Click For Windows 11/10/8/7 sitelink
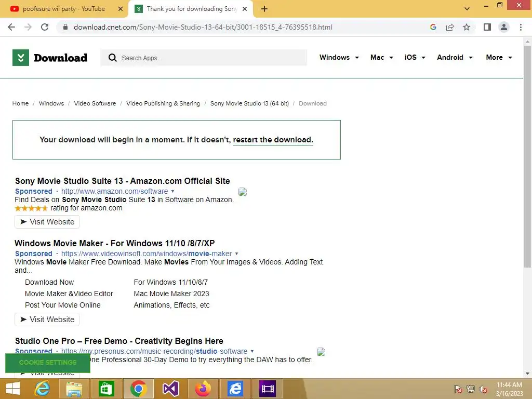532x399 pixels. [170, 282]
